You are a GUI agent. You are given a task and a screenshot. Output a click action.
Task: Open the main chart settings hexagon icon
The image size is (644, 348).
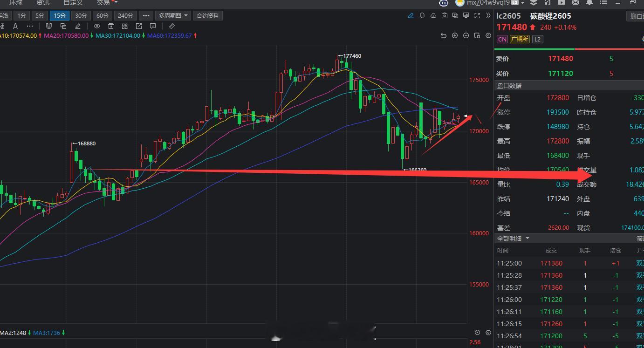(488, 35)
